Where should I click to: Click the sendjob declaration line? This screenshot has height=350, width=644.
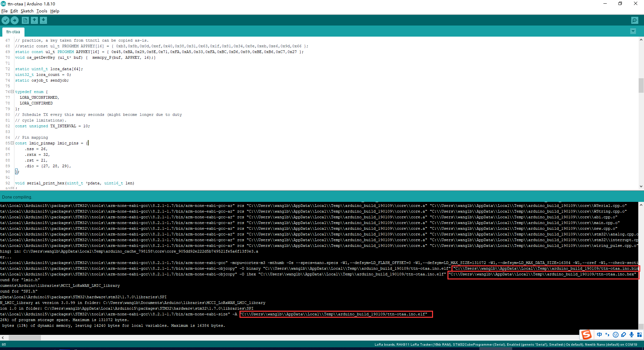[x=42, y=80]
